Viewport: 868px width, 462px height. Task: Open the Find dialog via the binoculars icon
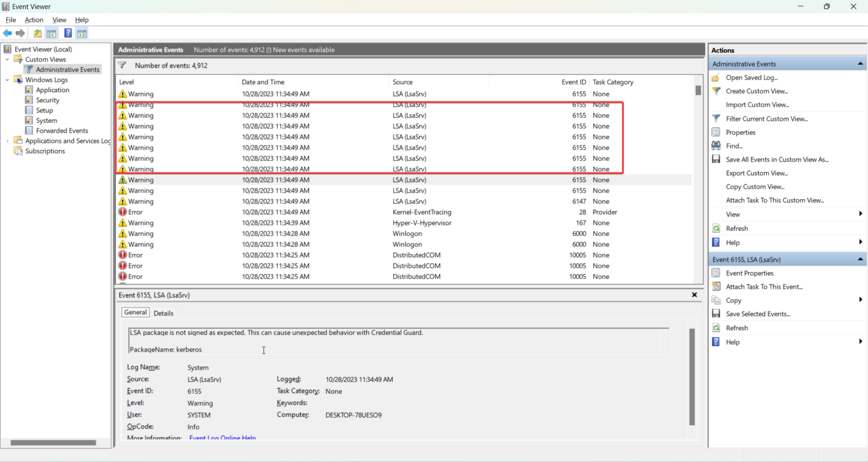point(715,145)
